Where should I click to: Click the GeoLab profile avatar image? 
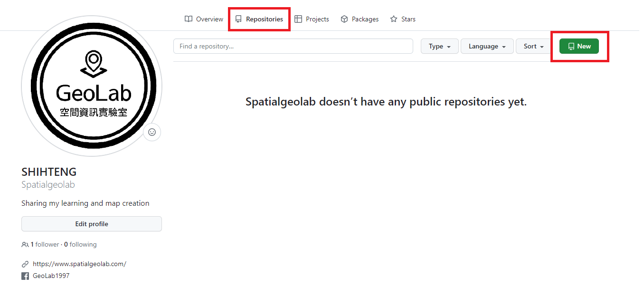[92, 86]
